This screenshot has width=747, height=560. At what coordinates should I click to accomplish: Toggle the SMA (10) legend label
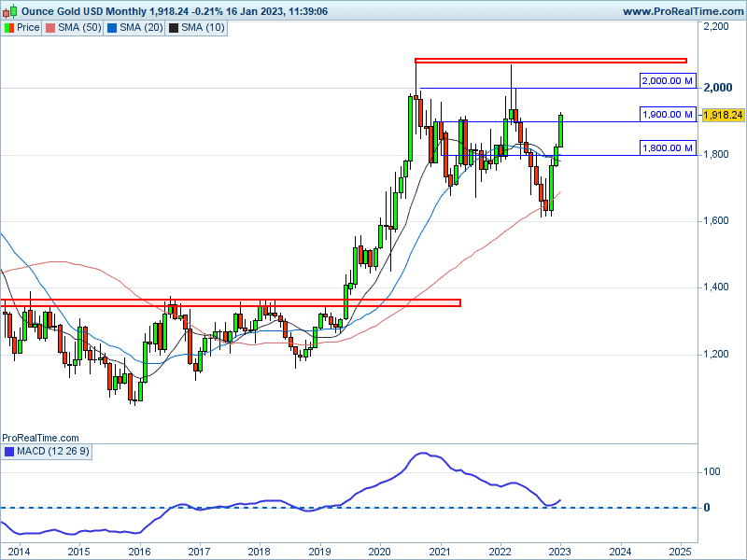coord(204,28)
